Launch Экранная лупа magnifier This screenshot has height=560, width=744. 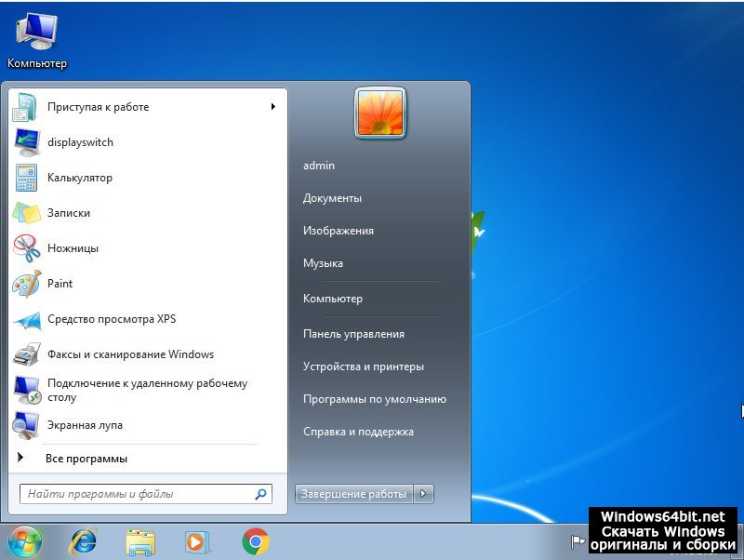[85, 425]
